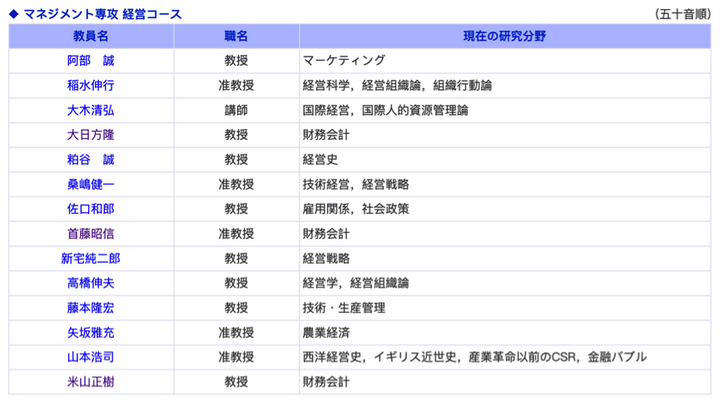Click 准教授 title in 山本浩司's row
Image resolution: width=720 pixels, height=402 pixels.
tap(236, 357)
